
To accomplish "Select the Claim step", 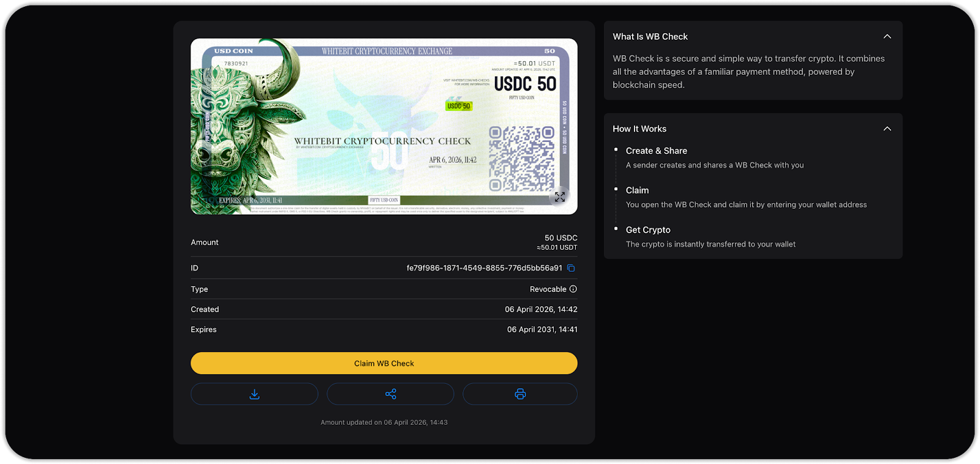I will (637, 190).
